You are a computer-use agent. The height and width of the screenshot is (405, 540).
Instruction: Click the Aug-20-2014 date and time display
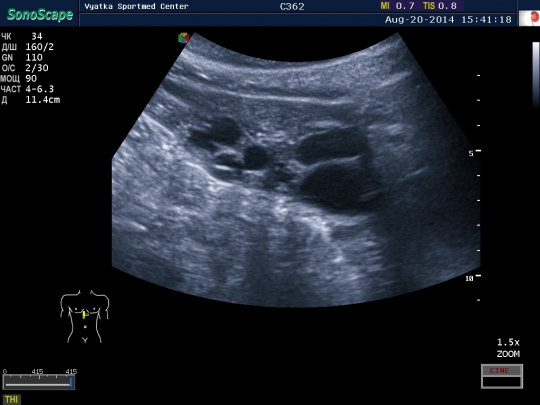click(448, 20)
